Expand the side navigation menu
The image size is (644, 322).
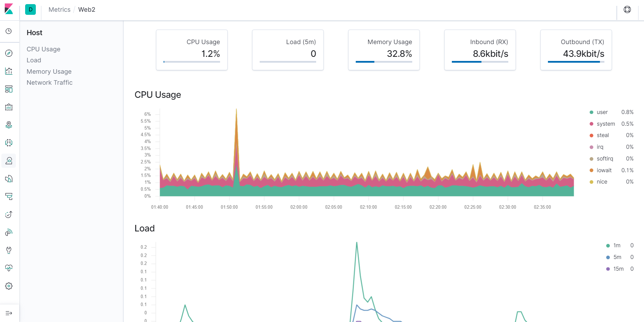9,313
